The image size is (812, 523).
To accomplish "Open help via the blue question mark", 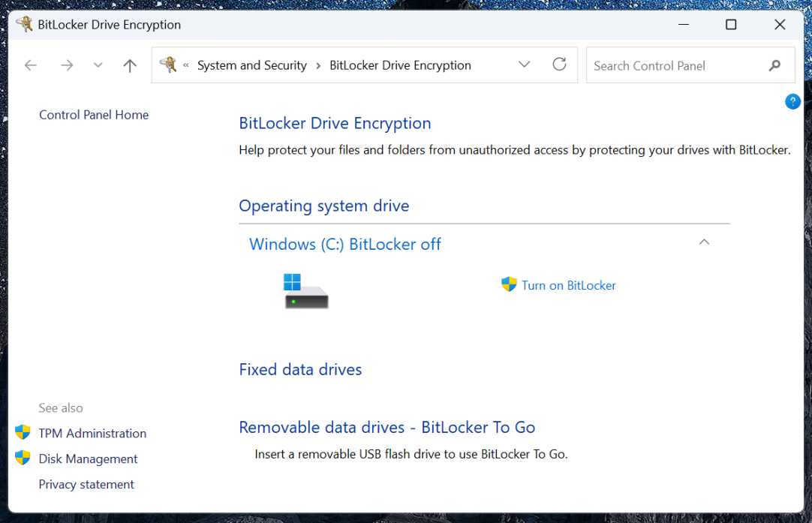I will coord(792,101).
